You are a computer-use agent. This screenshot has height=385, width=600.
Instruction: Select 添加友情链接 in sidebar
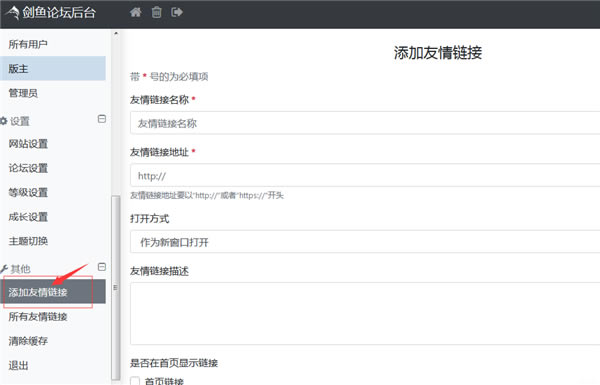point(53,292)
